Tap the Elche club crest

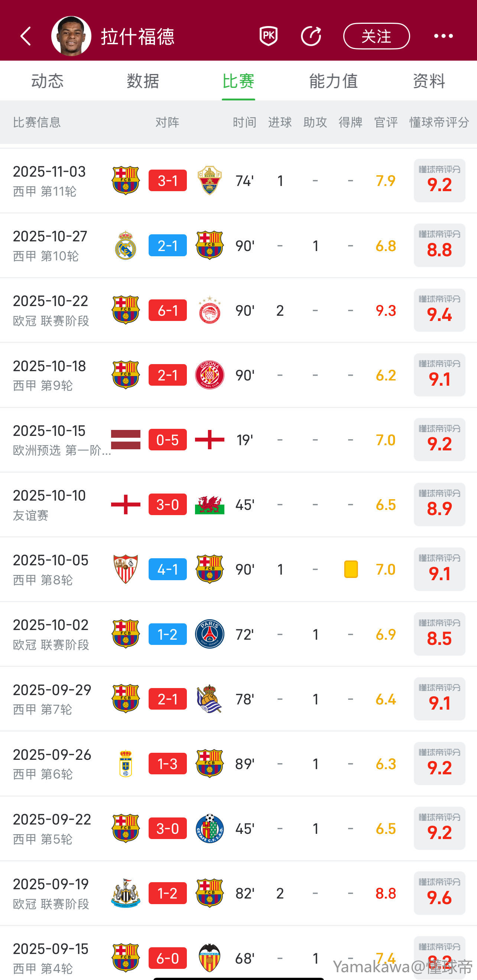click(210, 180)
